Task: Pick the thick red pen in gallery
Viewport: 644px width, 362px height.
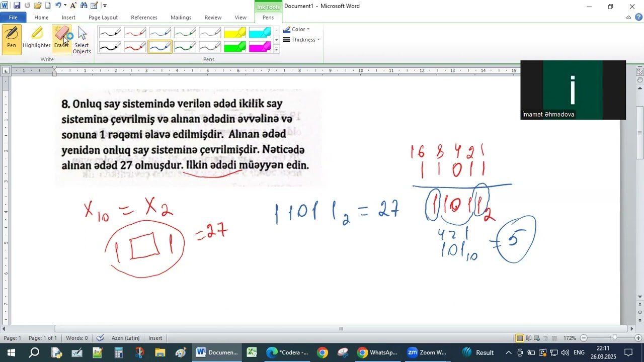Action: tap(135, 47)
